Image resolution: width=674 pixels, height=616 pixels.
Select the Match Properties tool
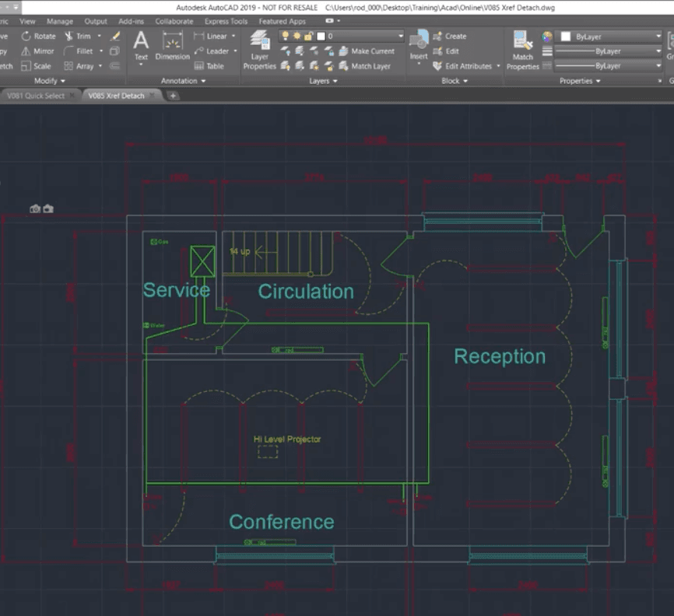(523, 50)
